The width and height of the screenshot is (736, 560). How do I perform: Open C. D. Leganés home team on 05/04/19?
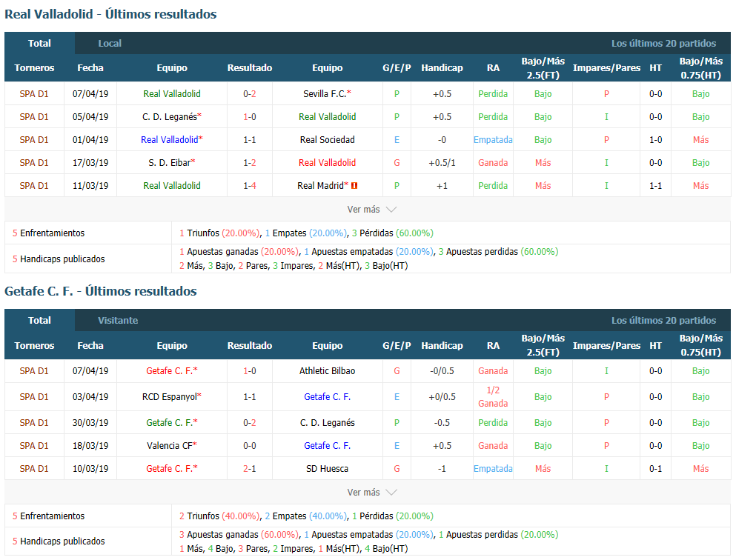(170, 117)
